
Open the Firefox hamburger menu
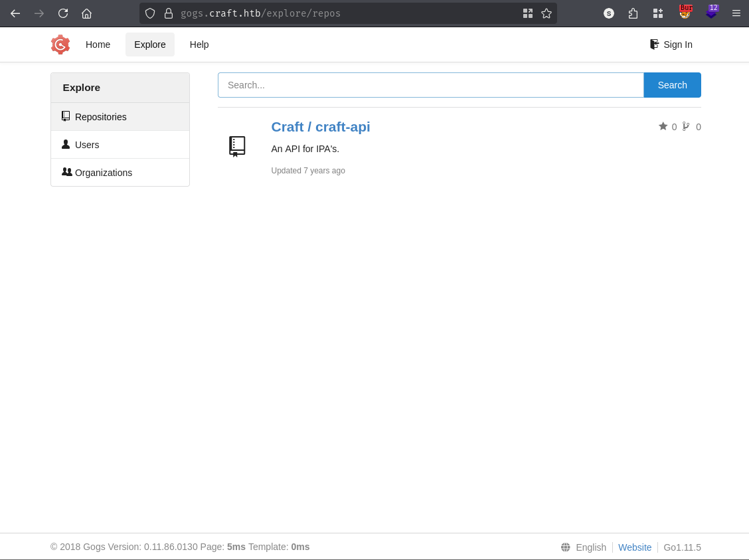point(736,13)
